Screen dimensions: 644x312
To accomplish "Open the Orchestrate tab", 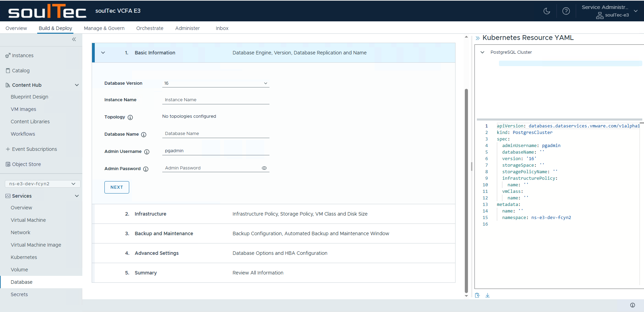I will 150,28.
